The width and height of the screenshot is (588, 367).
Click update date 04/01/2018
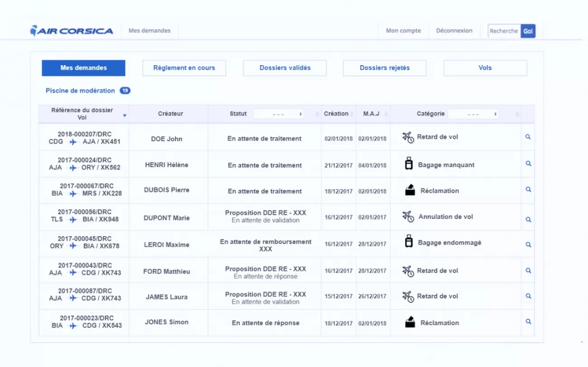pyautogui.click(x=372, y=166)
